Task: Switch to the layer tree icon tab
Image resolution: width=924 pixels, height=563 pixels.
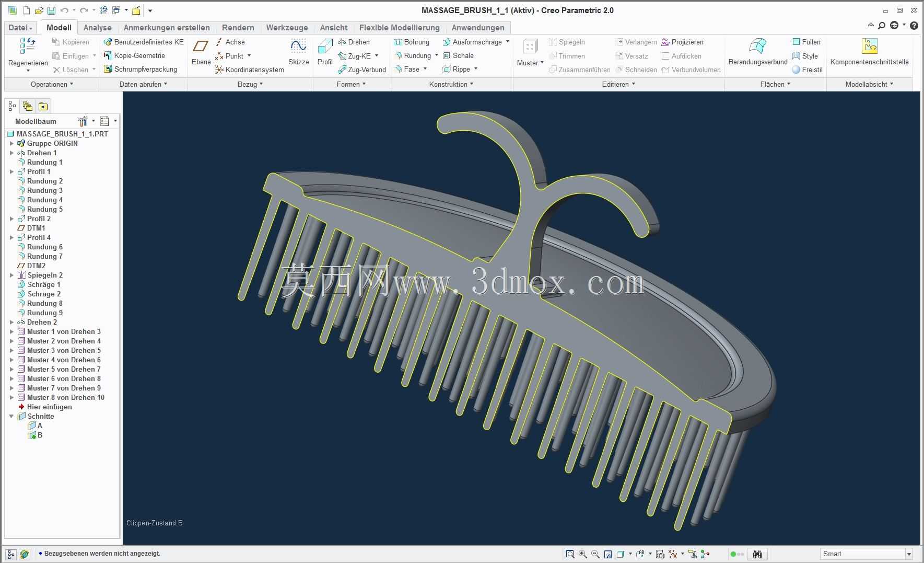Action: coord(28,106)
